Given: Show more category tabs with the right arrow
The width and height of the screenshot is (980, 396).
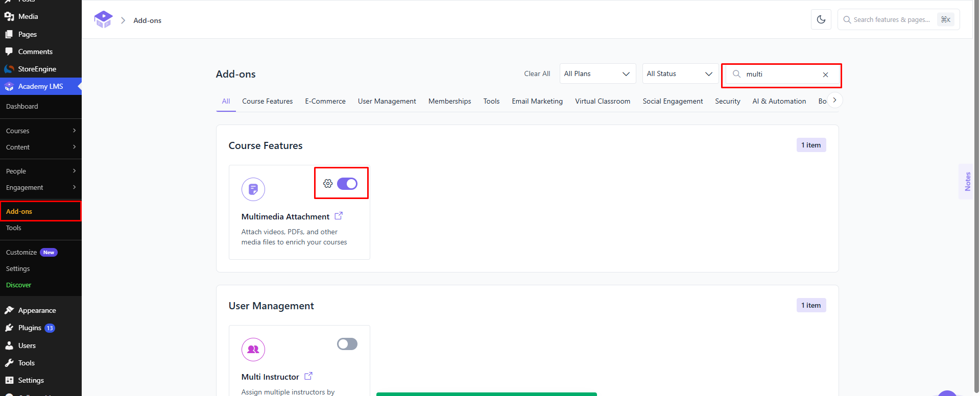Looking at the screenshot, I should tap(834, 100).
